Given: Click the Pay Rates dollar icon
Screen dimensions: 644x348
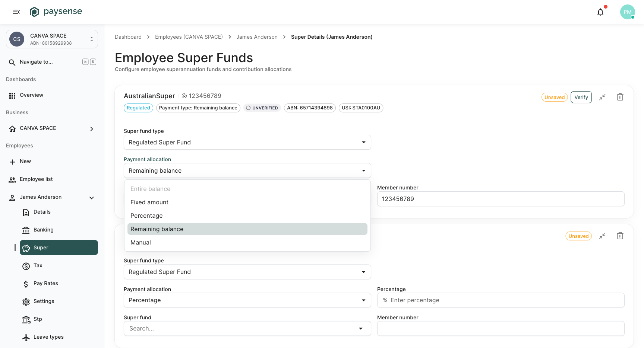Looking at the screenshot, I should [26, 284].
